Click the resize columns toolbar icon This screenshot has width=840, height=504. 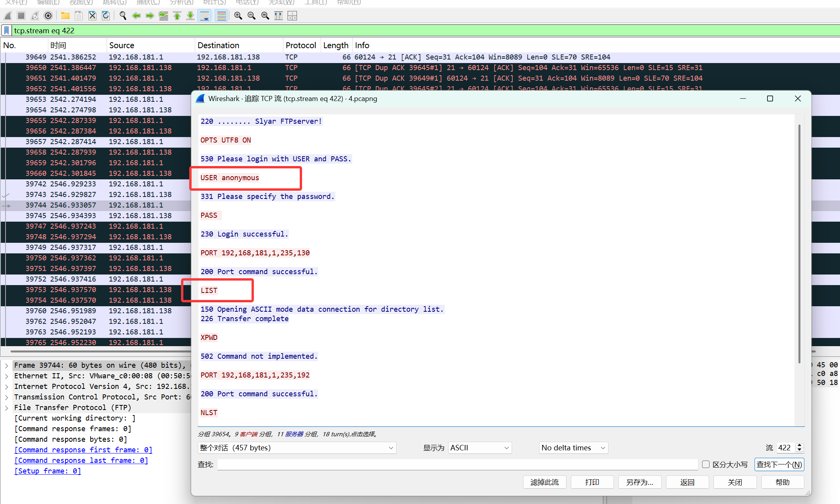(279, 16)
